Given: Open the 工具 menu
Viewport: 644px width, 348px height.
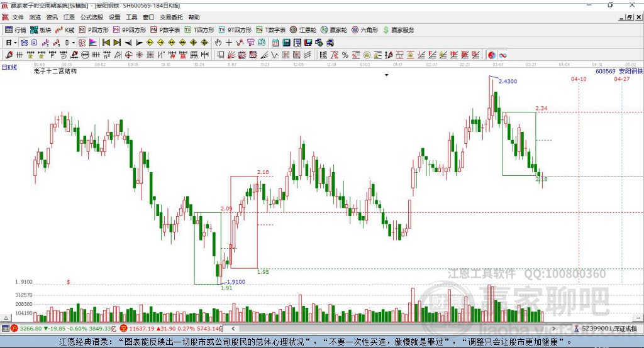Looking at the screenshot, I should point(131,17).
